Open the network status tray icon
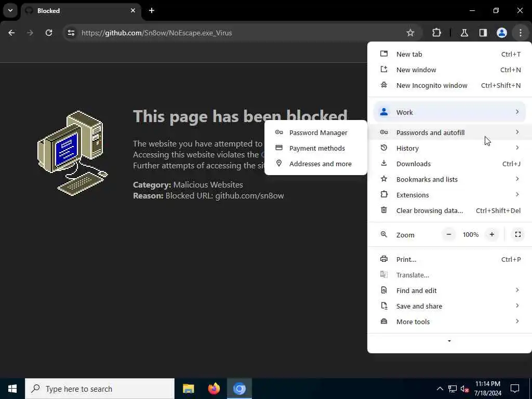The height and width of the screenshot is (399, 532). 453,389
